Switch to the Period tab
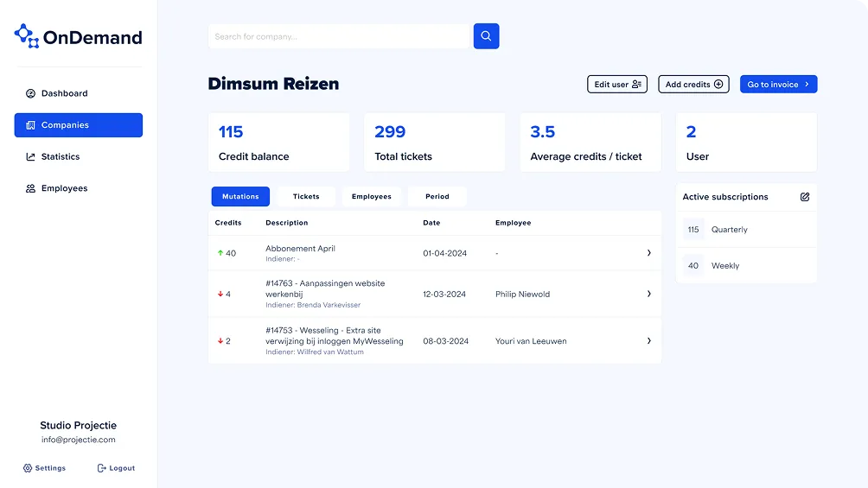The width and height of the screenshot is (868, 488). click(437, 197)
